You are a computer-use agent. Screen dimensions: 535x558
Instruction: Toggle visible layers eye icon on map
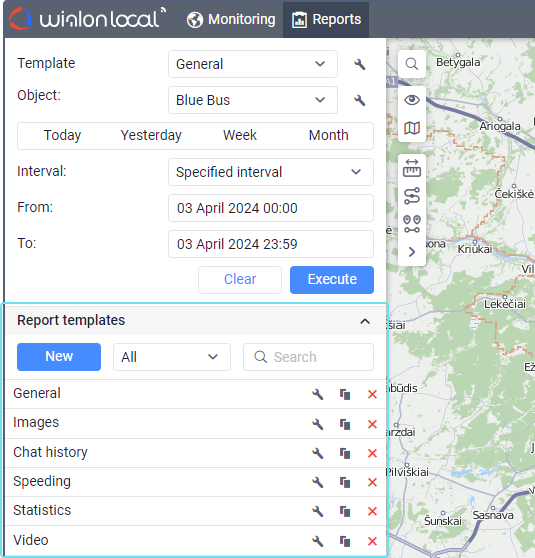pyautogui.click(x=412, y=100)
